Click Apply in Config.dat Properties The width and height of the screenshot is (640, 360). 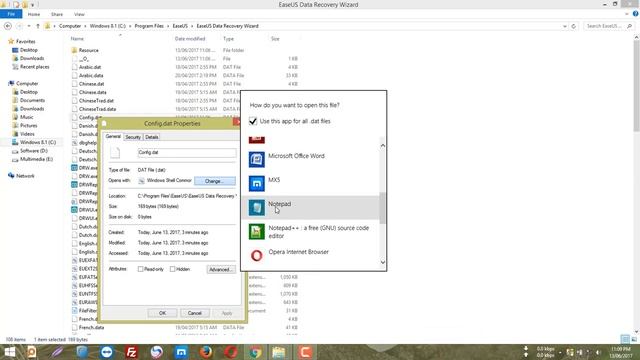pyautogui.click(x=227, y=313)
